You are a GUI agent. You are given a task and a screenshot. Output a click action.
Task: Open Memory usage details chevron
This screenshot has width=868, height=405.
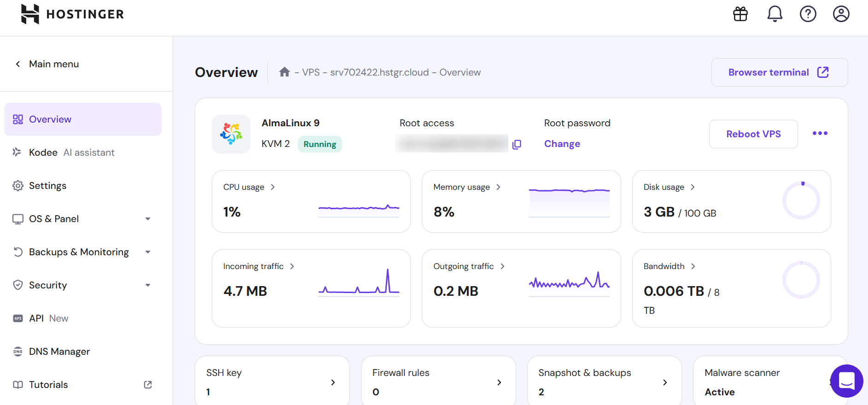498,187
